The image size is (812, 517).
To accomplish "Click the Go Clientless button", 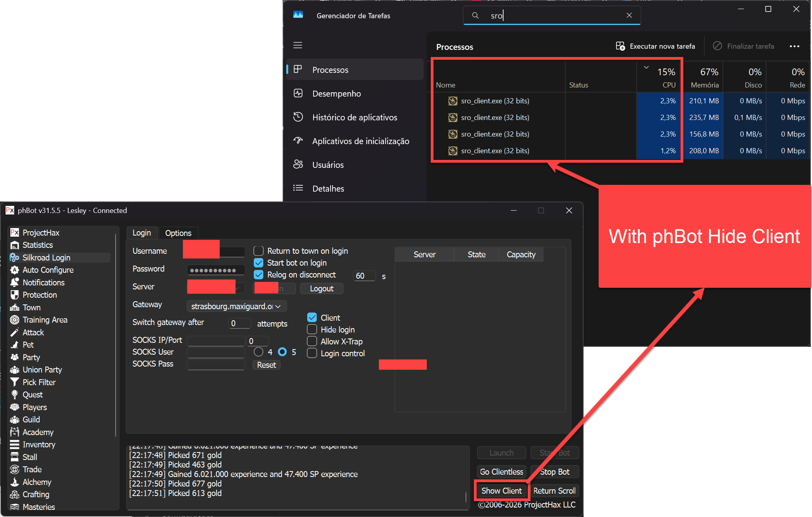I will [x=501, y=472].
